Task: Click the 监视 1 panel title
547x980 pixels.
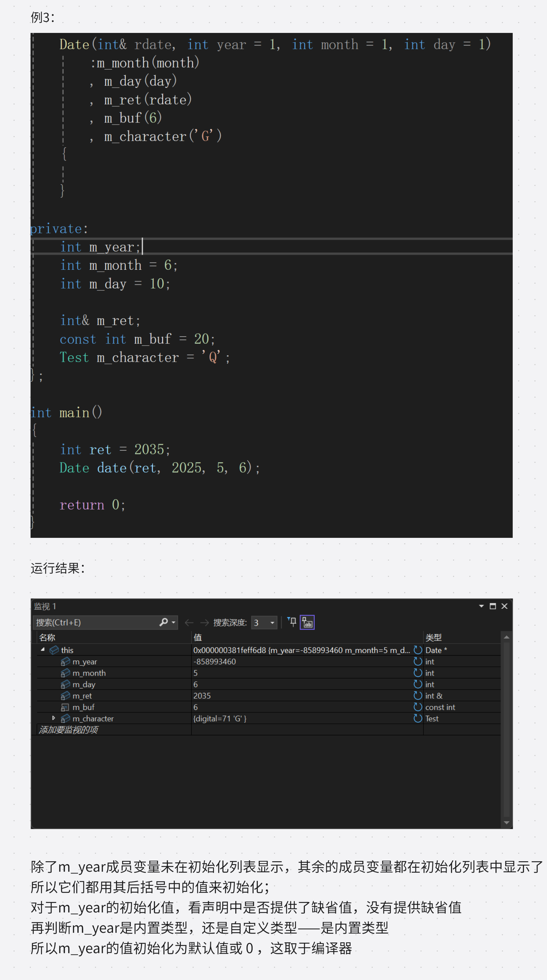Action: pos(45,606)
